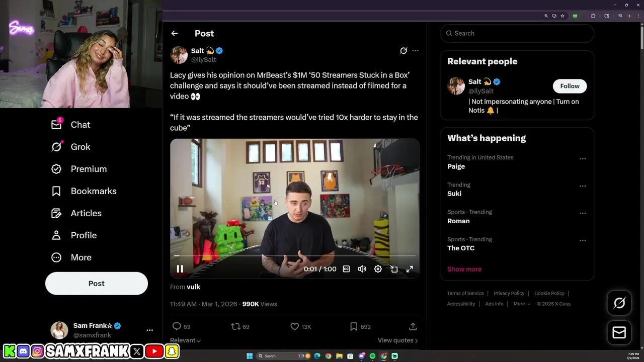Open Articles in the sidebar
The height and width of the screenshot is (362, 644).
[x=76, y=213]
